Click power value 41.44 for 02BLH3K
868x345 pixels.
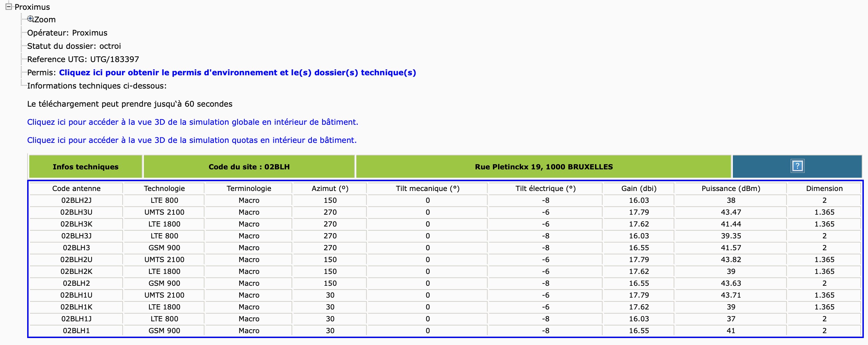point(731,224)
